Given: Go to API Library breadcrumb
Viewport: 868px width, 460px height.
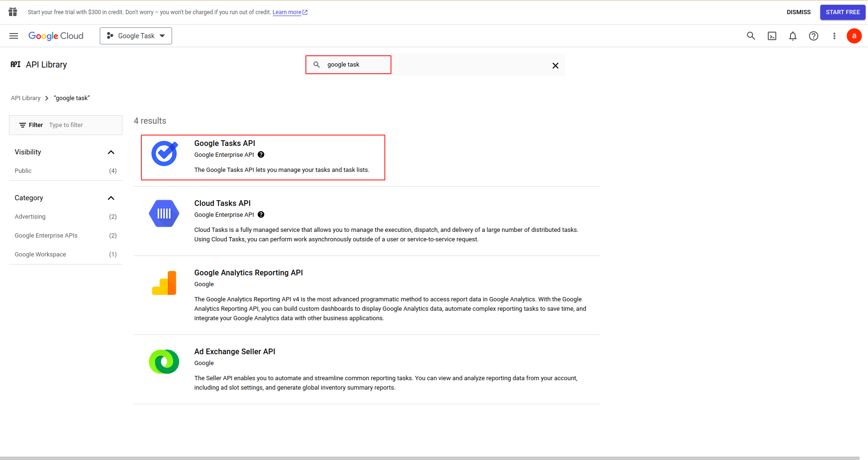Looking at the screenshot, I should point(26,98).
